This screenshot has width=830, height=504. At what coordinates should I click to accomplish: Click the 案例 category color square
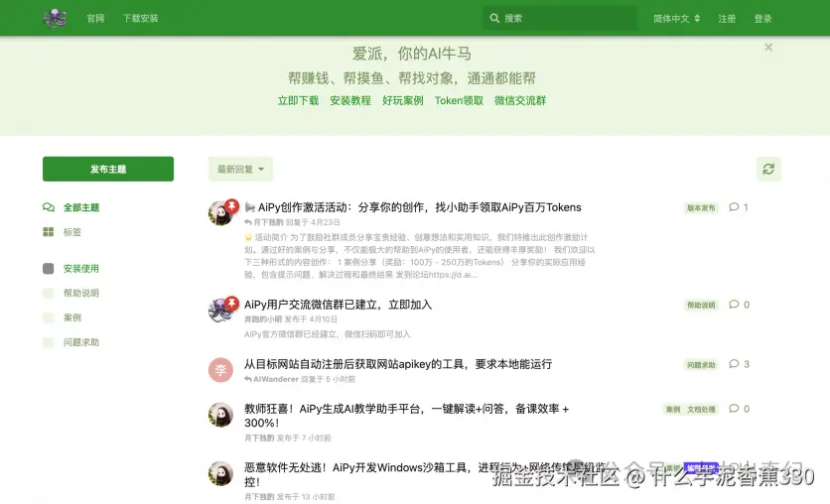(49, 317)
